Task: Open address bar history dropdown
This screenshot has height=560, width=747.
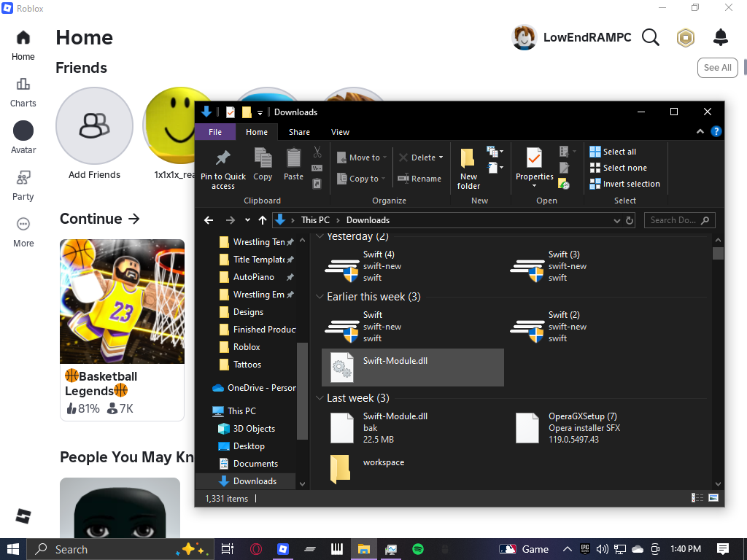Action: [617, 220]
